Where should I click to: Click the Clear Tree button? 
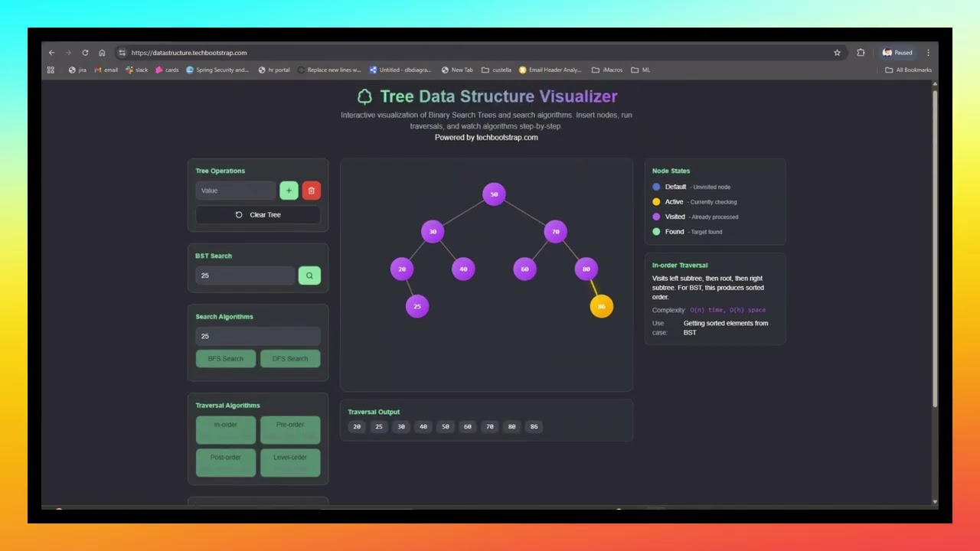[258, 215]
